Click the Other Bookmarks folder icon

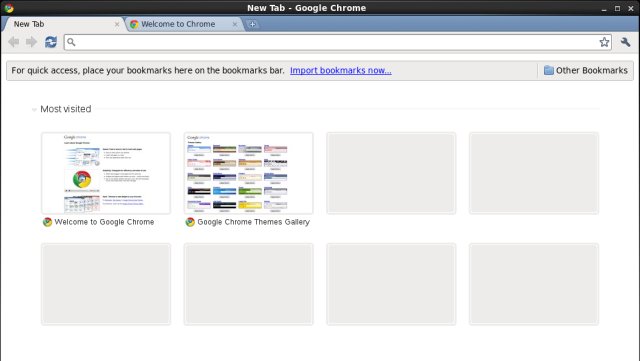pyautogui.click(x=549, y=70)
